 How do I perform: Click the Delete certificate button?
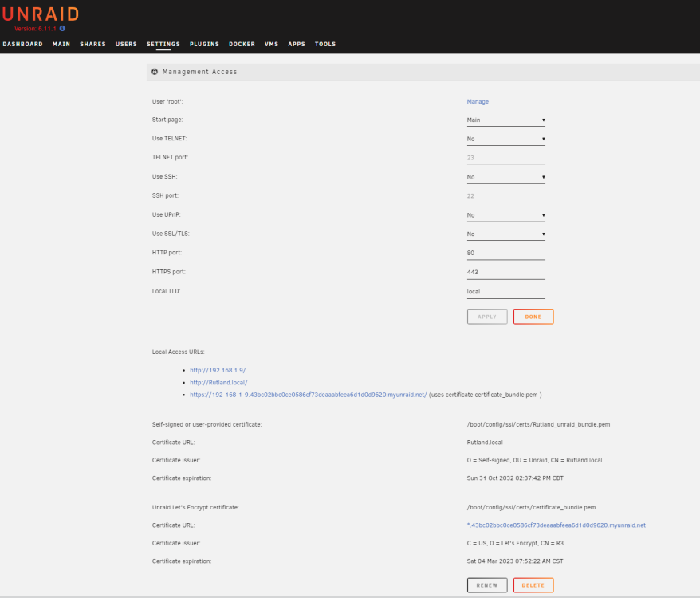[x=533, y=585]
